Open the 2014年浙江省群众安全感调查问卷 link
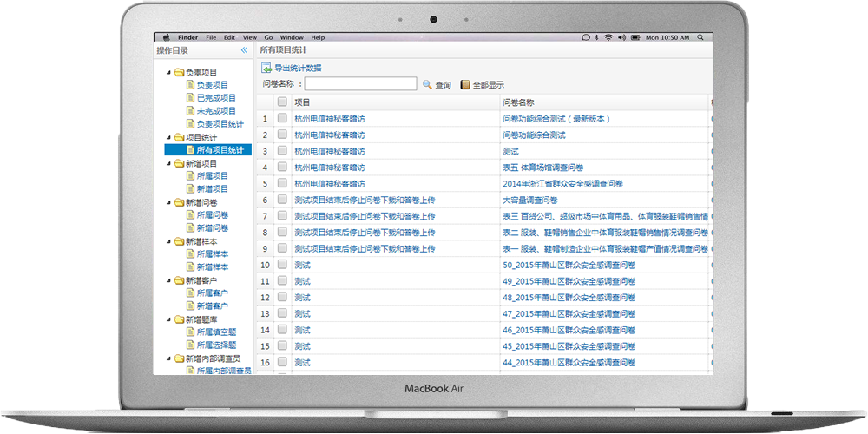Image resolution: width=868 pixels, height=434 pixels. tap(562, 183)
